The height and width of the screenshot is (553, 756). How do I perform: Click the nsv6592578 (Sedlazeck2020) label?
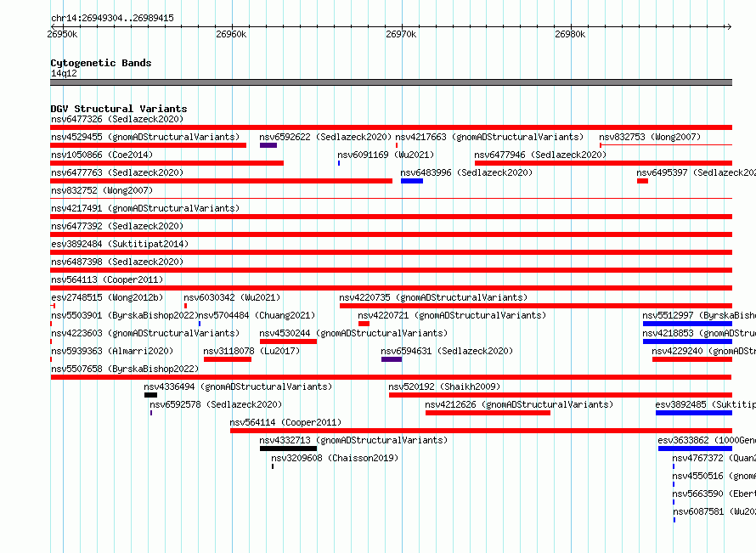coord(216,404)
